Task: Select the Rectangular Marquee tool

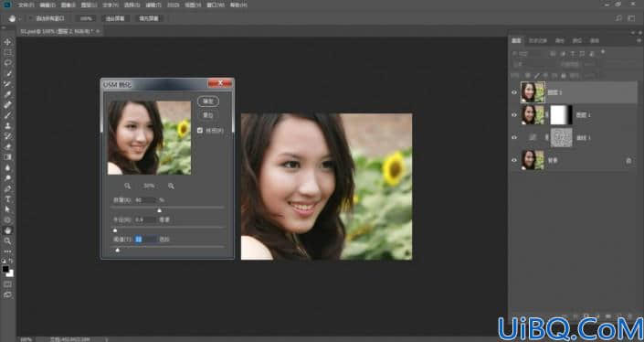Action: click(x=7, y=53)
